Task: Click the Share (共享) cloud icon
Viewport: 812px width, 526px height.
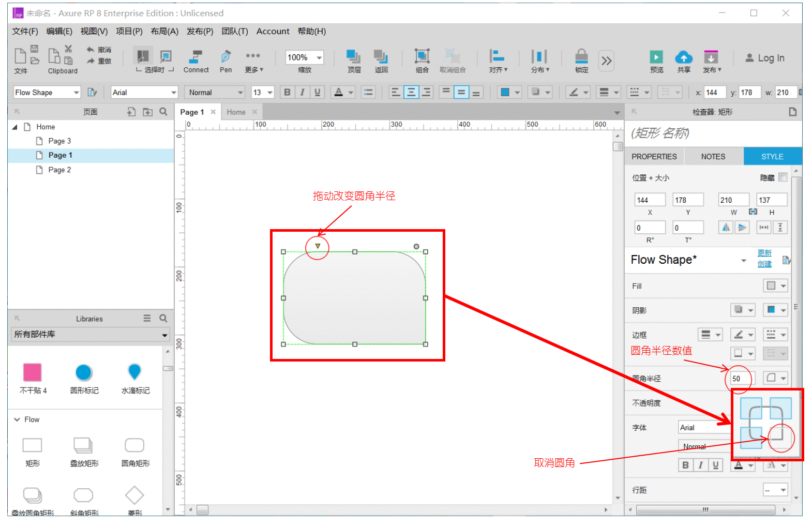Action: (684, 56)
